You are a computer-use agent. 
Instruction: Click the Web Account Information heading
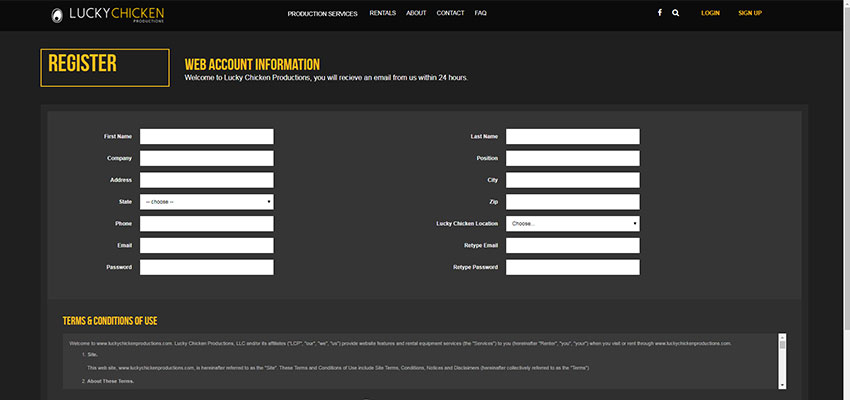pos(252,64)
